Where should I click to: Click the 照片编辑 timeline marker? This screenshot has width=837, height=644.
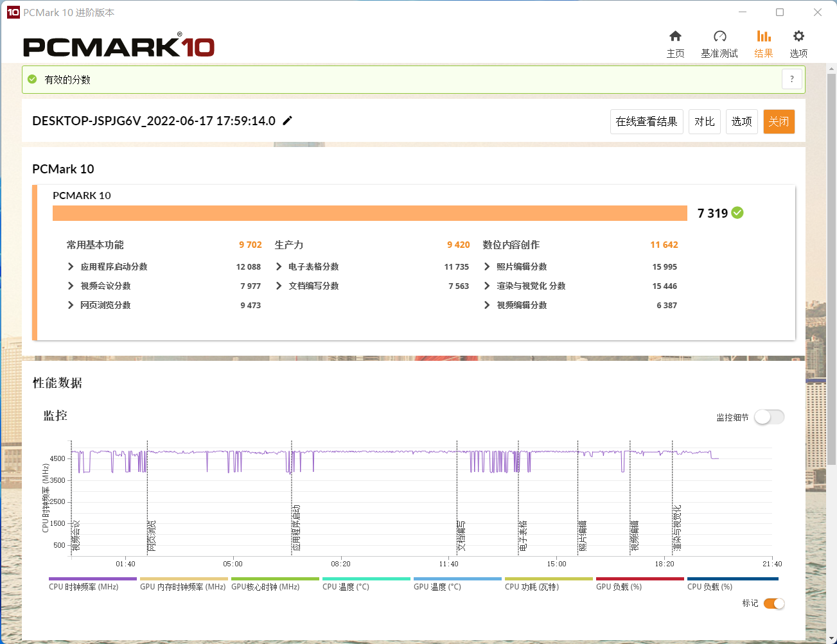click(x=583, y=535)
